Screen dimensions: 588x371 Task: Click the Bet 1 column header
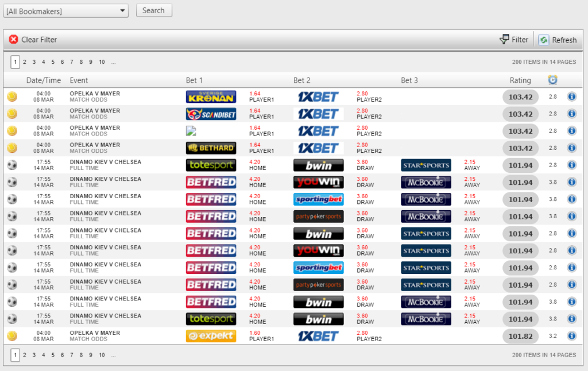pyautogui.click(x=194, y=80)
